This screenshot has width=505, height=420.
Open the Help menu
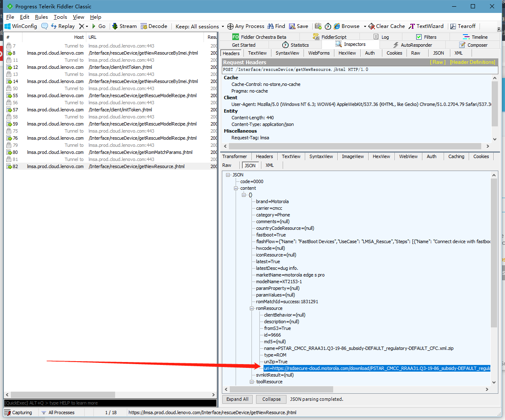point(95,17)
